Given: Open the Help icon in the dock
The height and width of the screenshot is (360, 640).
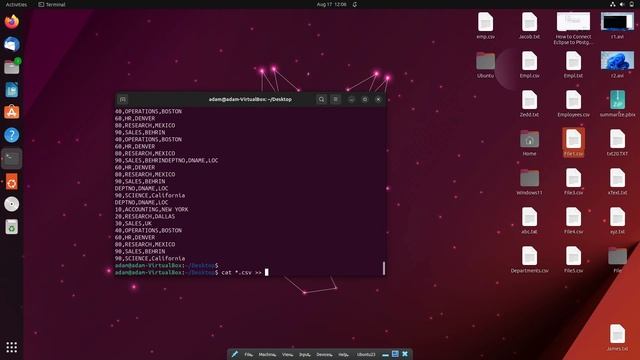Looking at the screenshot, I should [x=11, y=135].
